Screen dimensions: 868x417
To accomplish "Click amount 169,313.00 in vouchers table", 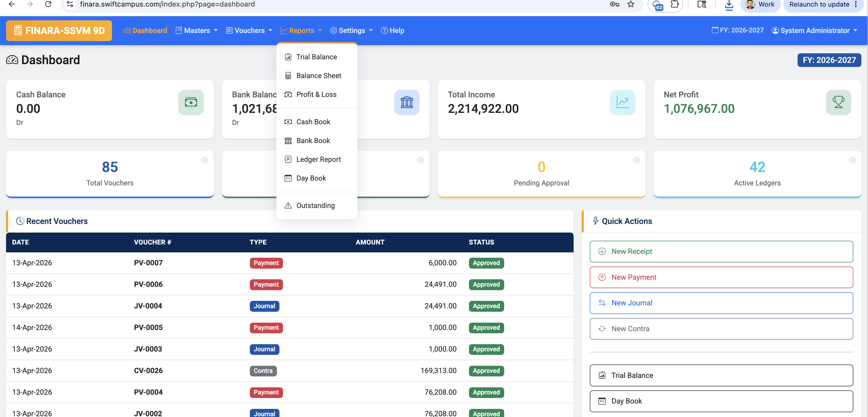I will click(x=438, y=370).
